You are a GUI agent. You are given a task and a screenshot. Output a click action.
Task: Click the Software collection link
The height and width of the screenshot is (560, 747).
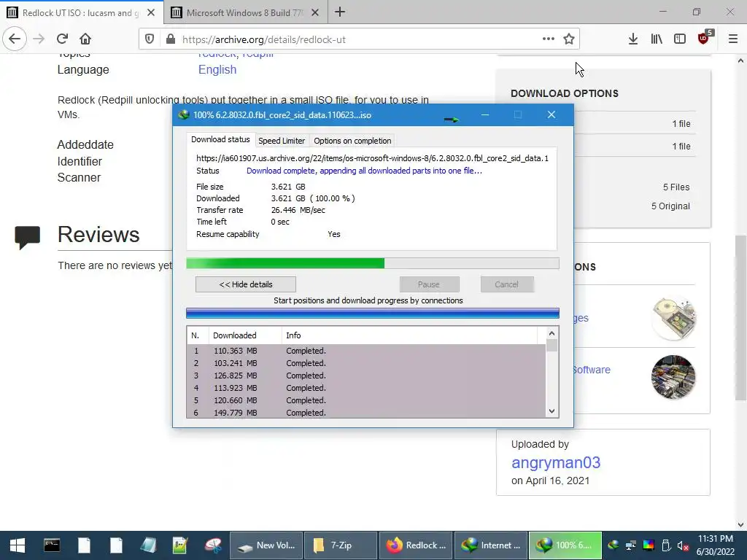[x=591, y=370]
